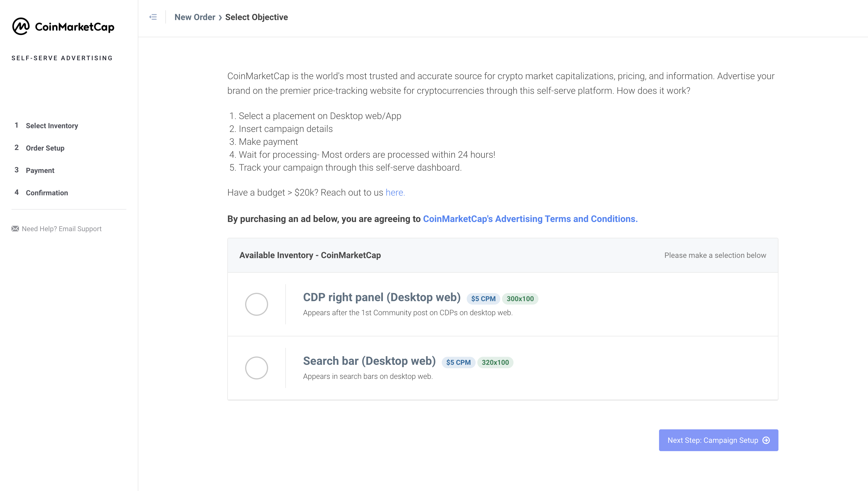868x491 pixels.
Task: Click the $5 CPM badge for CDP panel
Action: 483,299
